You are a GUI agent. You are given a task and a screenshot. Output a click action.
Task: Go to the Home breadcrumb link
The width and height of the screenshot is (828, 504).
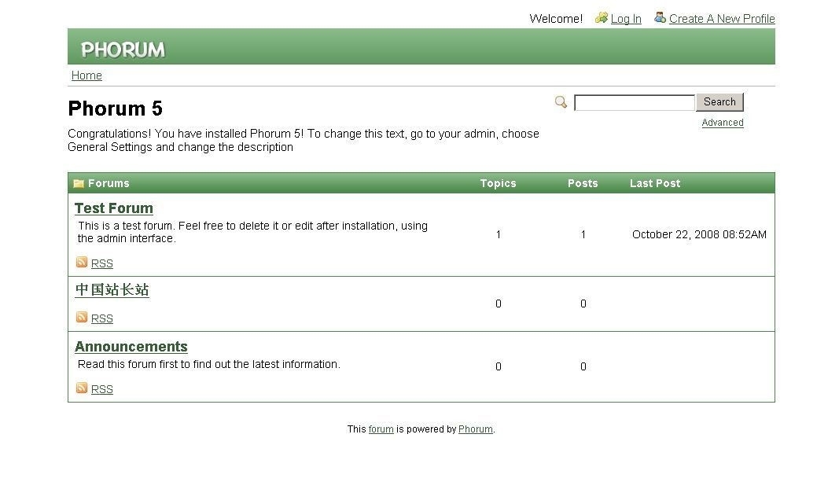pos(86,75)
